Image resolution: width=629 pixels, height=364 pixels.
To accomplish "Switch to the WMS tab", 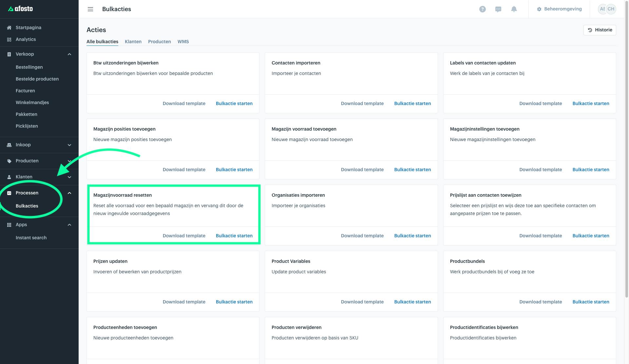I will tap(183, 42).
